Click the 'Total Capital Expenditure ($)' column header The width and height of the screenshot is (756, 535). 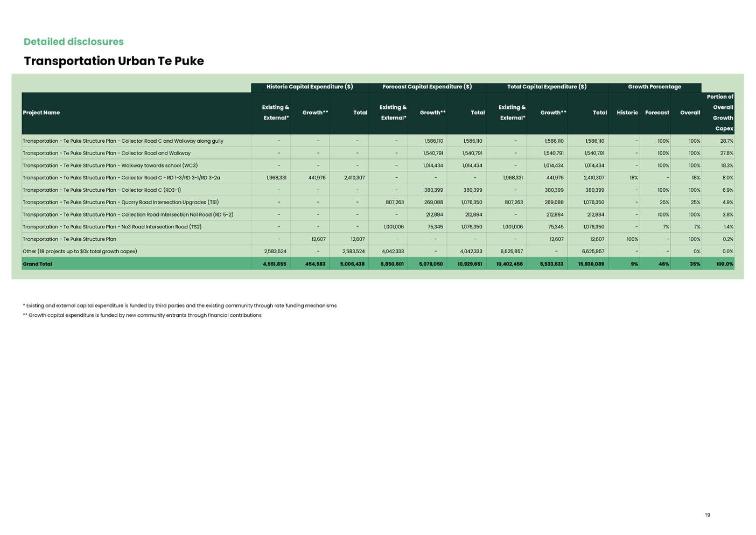click(x=547, y=86)
